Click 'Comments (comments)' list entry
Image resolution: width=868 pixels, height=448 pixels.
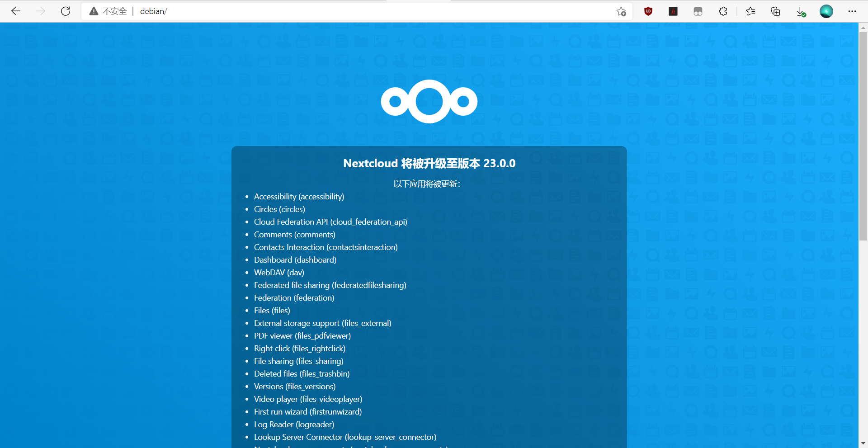point(295,235)
